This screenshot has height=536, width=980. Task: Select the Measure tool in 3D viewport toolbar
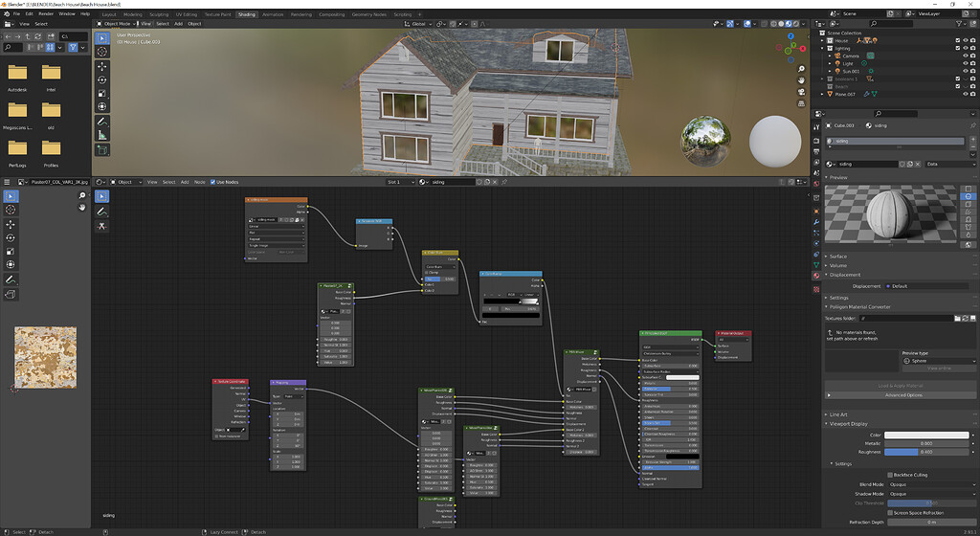[x=101, y=135]
